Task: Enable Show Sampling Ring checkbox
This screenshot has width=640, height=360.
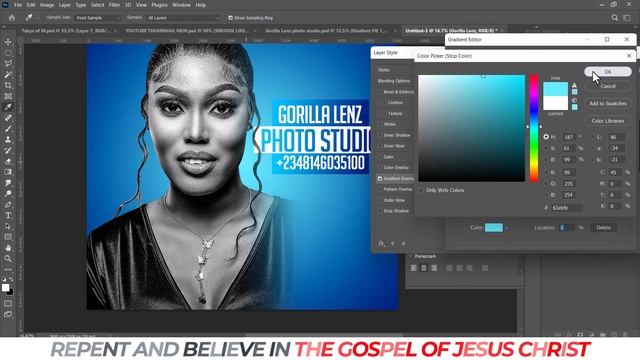Action: tap(230, 18)
